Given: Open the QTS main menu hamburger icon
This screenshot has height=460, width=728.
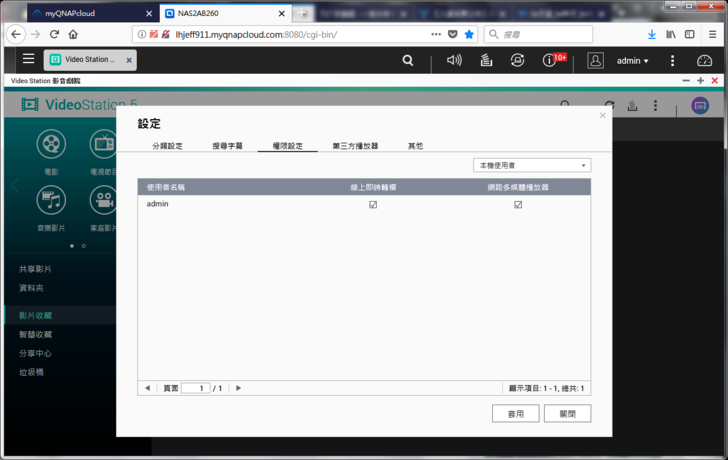Looking at the screenshot, I should pyautogui.click(x=28, y=60).
